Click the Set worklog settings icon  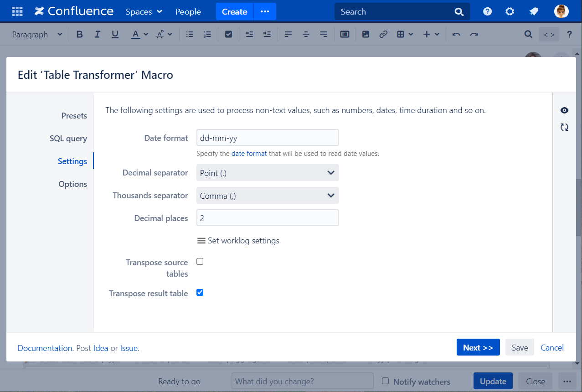click(201, 241)
